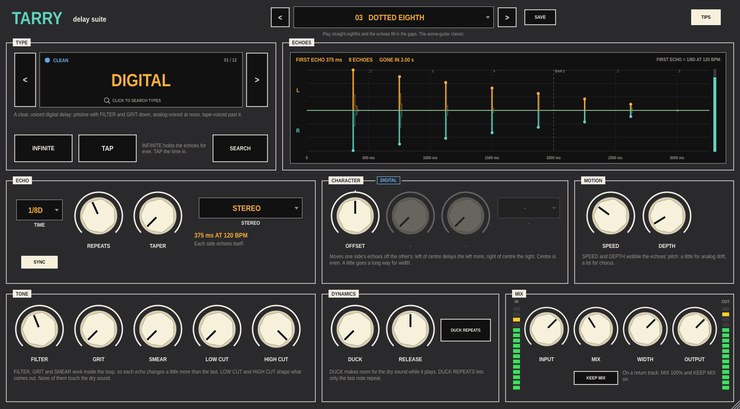Toggle the TIPS button
The width and height of the screenshot is (740, 409).
(706, 17)
